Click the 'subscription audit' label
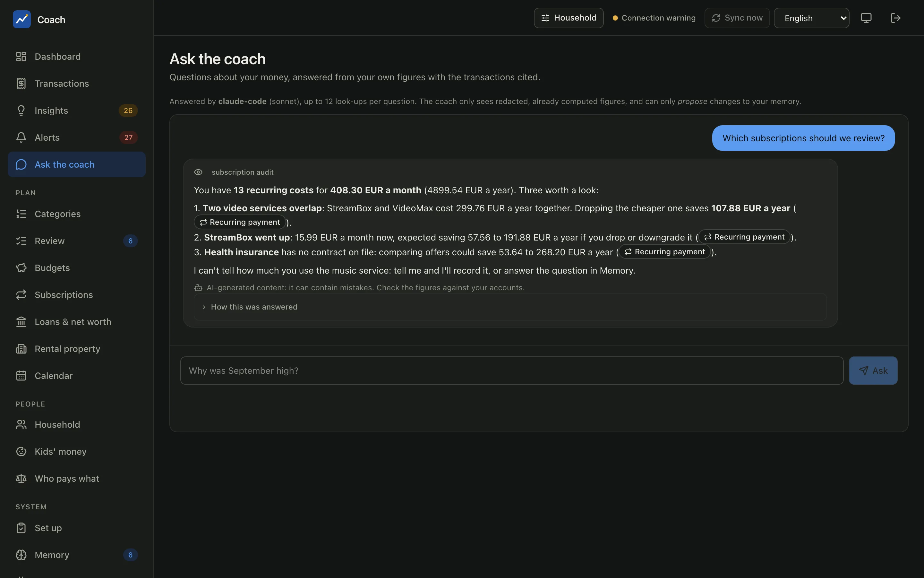Screen dimensions: 924x578 pos(243,172)
